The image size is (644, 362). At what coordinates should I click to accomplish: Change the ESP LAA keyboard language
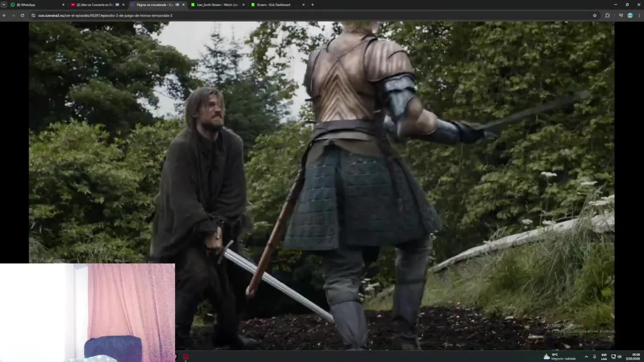click(604, 356)
